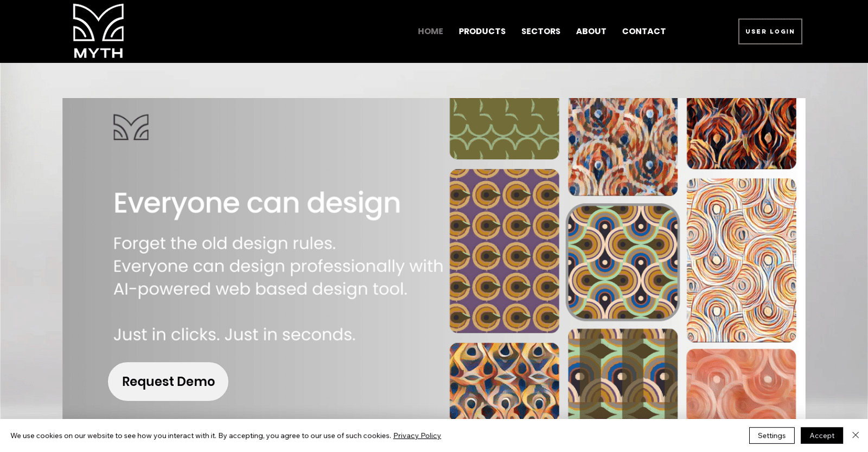Go to the Sectors page
This screenshot has height=452, width=868.
(540, 31)
